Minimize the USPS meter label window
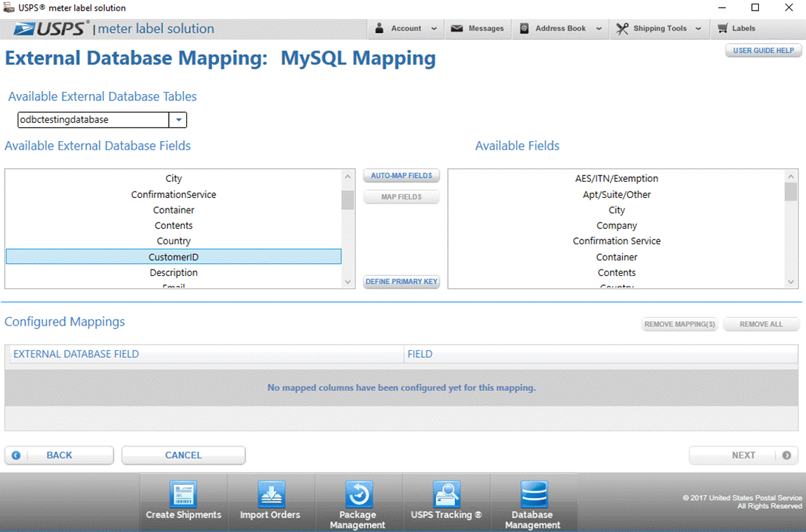 click(x=722, y=8)
